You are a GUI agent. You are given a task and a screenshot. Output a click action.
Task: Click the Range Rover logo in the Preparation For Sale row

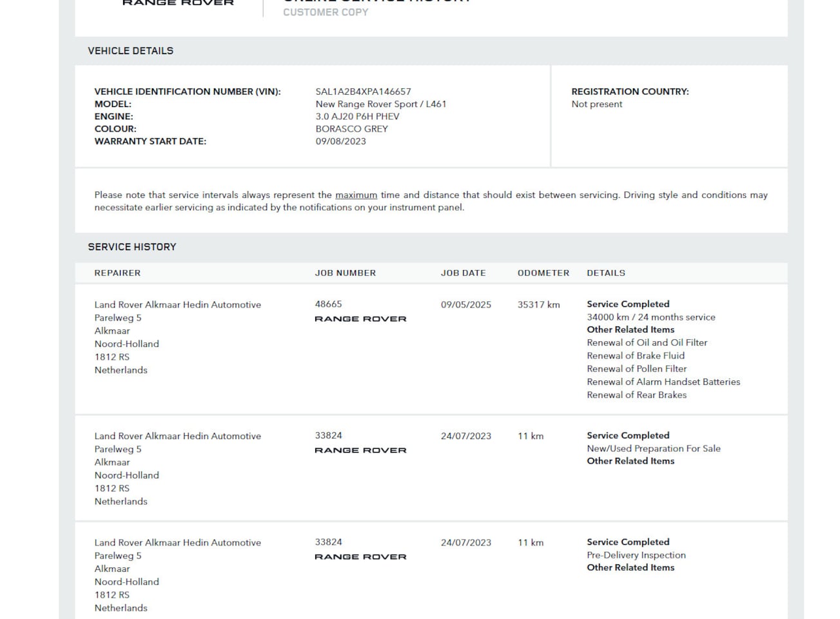click(x=360, y=451)
